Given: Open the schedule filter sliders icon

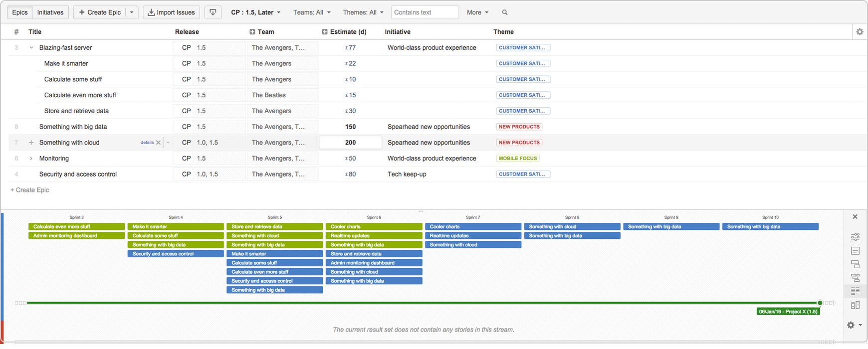Looking at the screenshot, I should pyautogui.click(x=855, y=237).
